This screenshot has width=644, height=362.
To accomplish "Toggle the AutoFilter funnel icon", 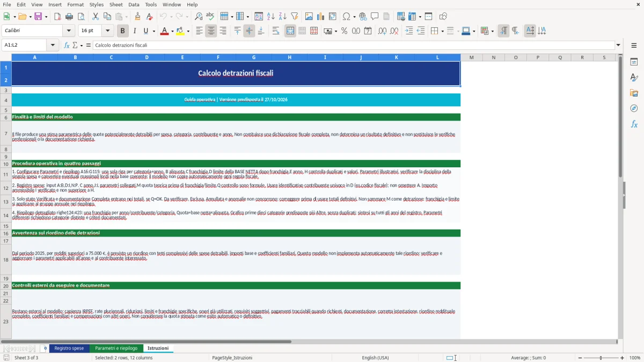I will coord(295,17).
